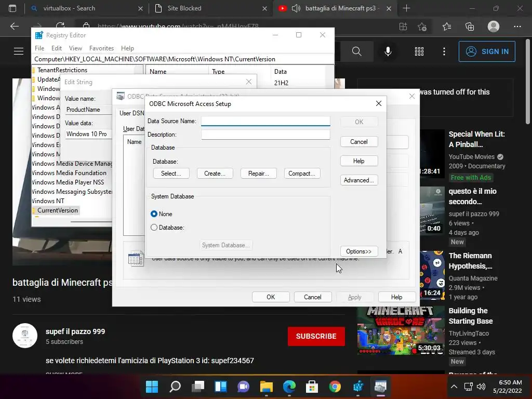This screenshot has height=399, width=532.
Task: Open The Riemann Hypothesis video link
Action: tap(470, 261)
